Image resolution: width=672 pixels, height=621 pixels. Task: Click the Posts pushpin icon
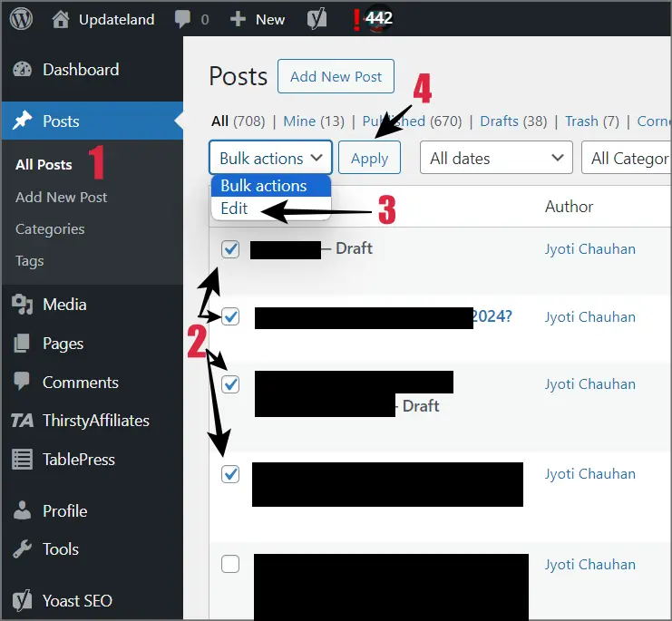pyautogui.click(x=22, y=121)
